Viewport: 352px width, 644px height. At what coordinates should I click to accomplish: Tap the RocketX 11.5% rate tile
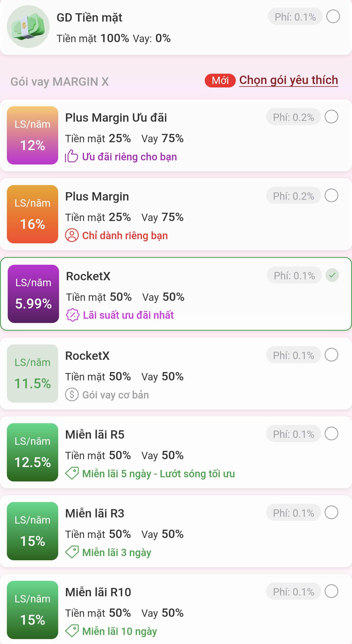click(33, 373)
